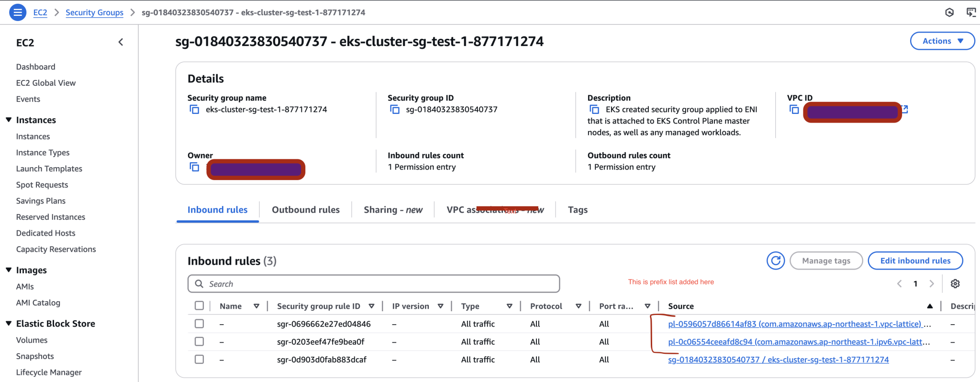Switch to the Outbound rules tab
The height and width of the screenshot is (382, 980).
point(306,210)
